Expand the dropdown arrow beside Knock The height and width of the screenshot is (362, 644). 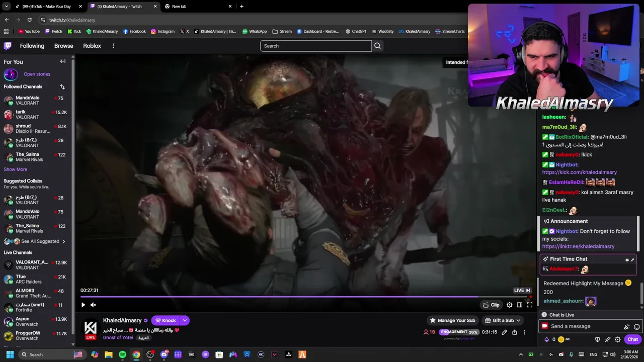point(185,320)
